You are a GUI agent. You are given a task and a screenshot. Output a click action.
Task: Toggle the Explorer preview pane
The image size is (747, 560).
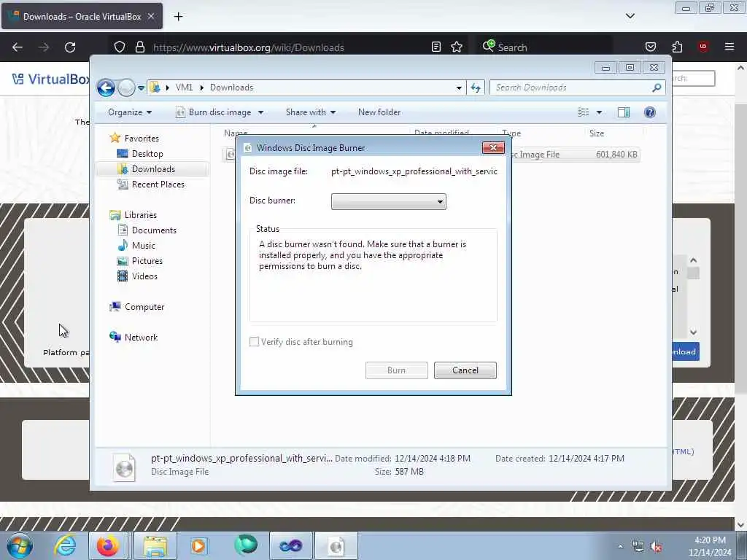pyautogui.click(x=624, y=112)
